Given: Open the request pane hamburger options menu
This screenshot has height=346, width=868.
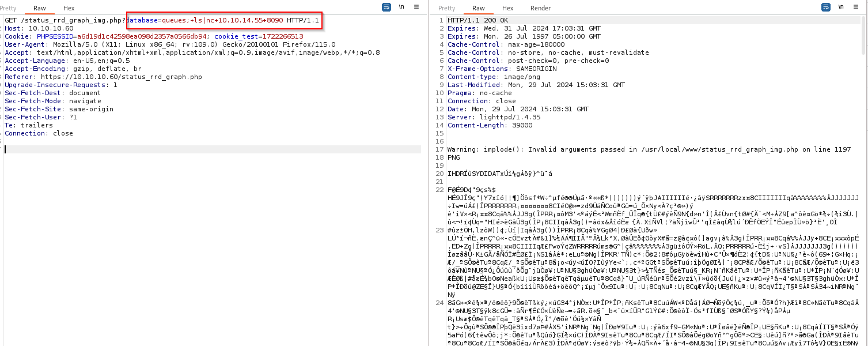Looking at the screenshot, I should click(x=417, y=7).
